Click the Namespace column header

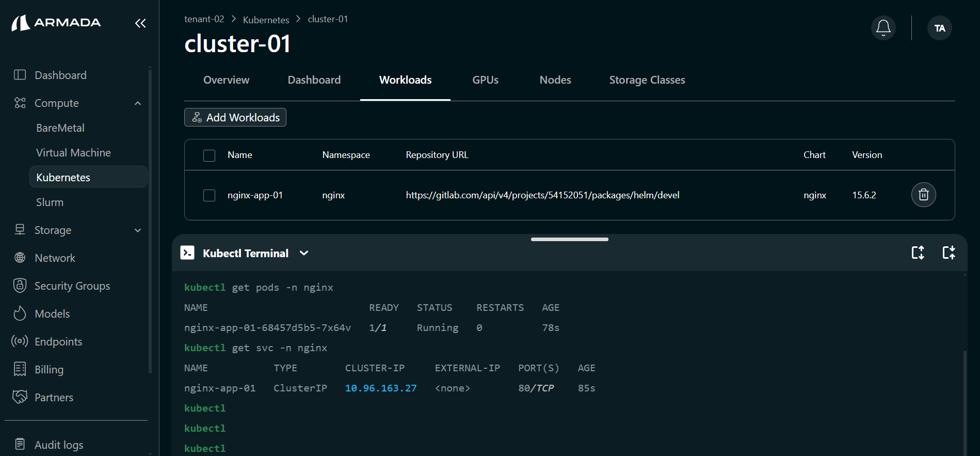(x=346, y=154)
